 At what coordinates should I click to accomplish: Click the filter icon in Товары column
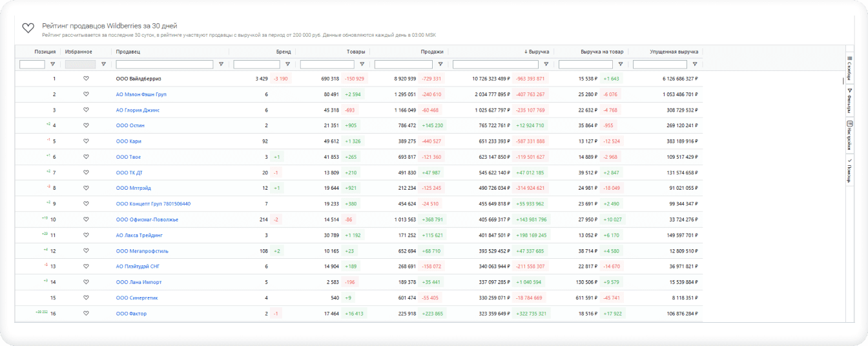(x=362, y=65)
